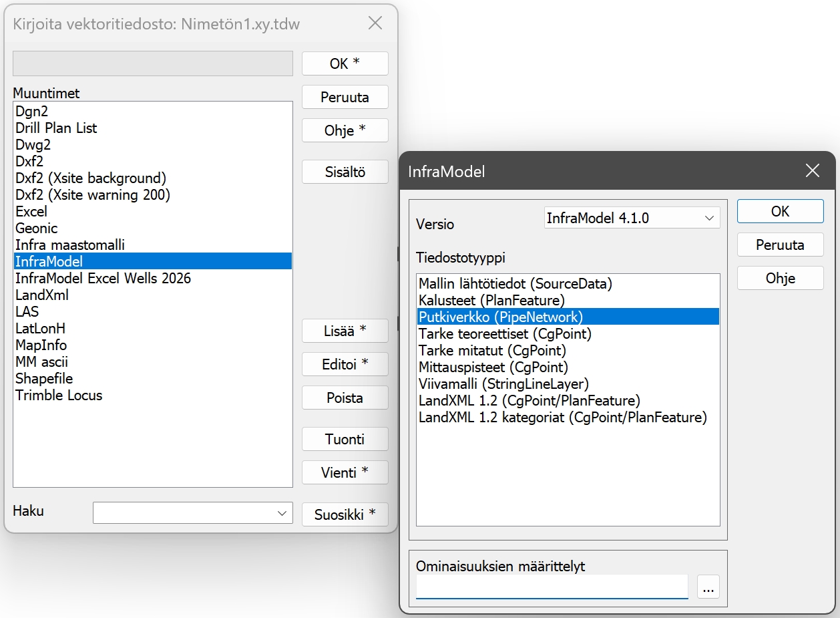Open Ohje in the InfraModel dialog

click(781, 278)
